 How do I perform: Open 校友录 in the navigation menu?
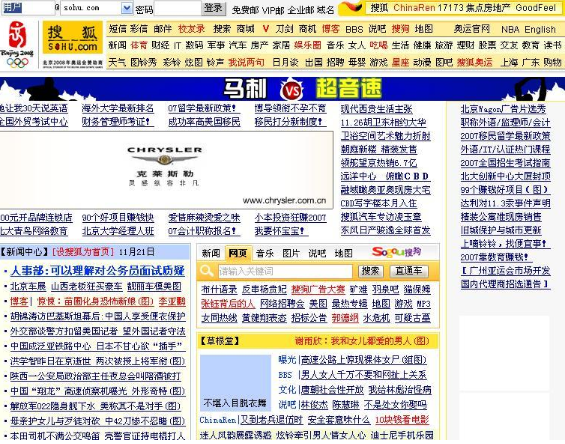click(191, 29)
